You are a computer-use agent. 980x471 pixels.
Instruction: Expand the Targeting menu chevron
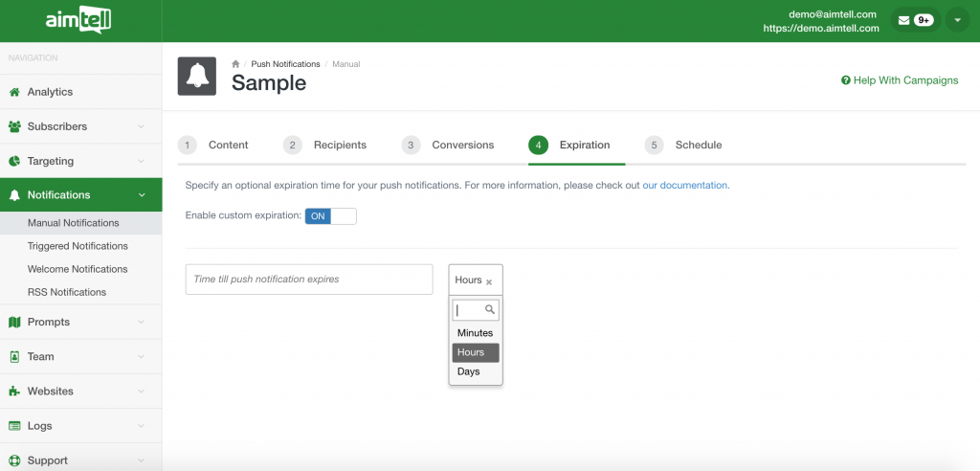[142, 161]
